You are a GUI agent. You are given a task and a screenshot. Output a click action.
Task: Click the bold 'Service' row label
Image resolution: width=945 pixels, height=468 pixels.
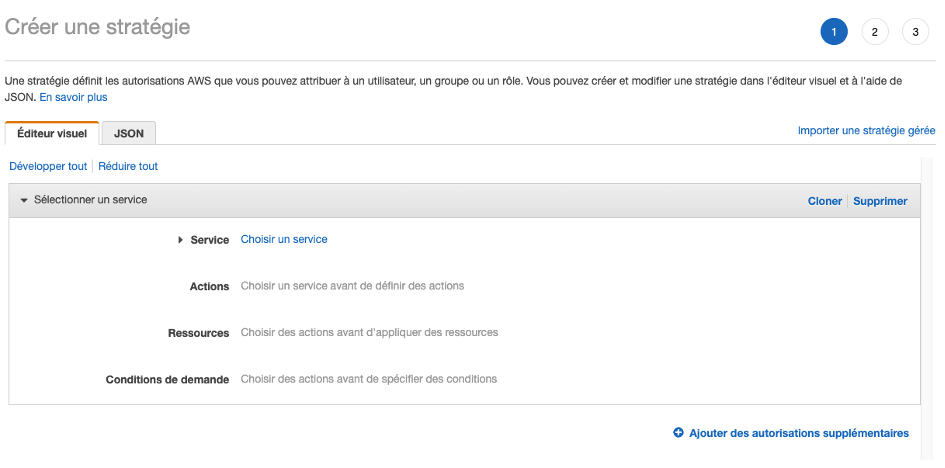coord(210,240)
